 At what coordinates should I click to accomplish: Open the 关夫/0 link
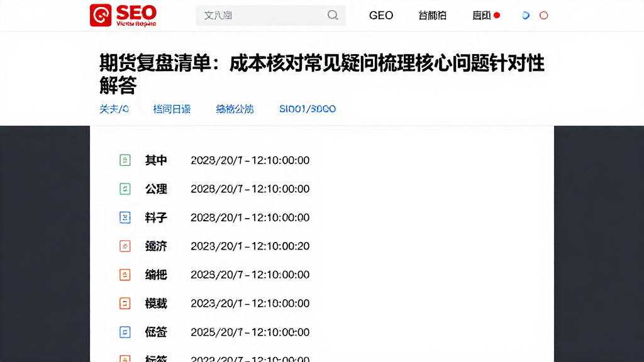pyautogui.click(x=114, y=109)
